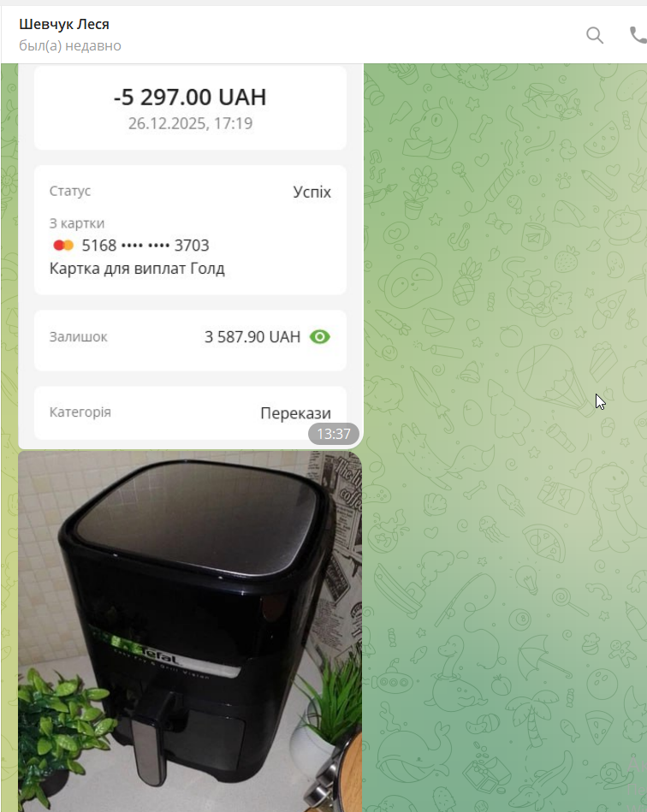Image resolution: width=647 pixels, height=812 pixels.
Task: Open the bank receipt screenshot message
Action: [191, 257]
